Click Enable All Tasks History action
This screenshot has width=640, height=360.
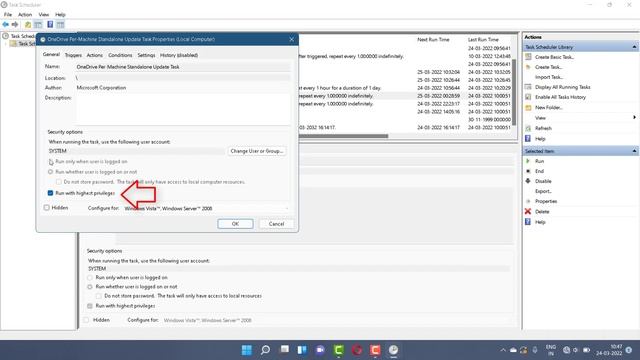click(x=560, y=97)
